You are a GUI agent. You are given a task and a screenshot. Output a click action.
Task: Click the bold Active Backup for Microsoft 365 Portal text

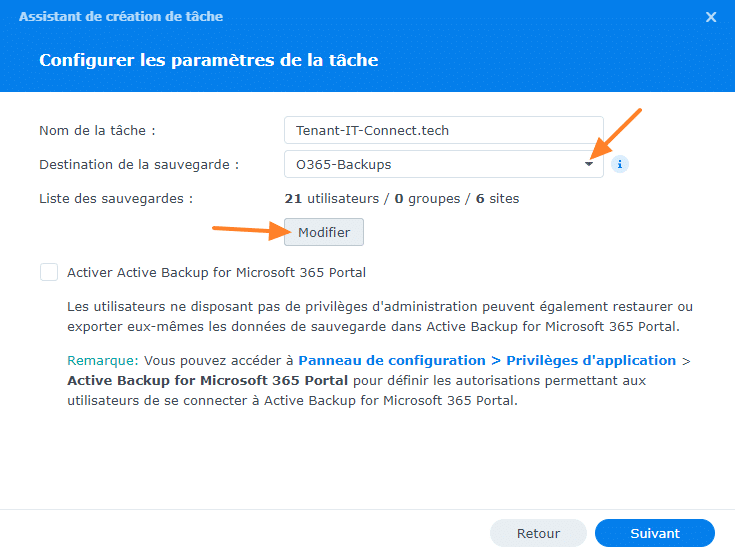[207, 381]
